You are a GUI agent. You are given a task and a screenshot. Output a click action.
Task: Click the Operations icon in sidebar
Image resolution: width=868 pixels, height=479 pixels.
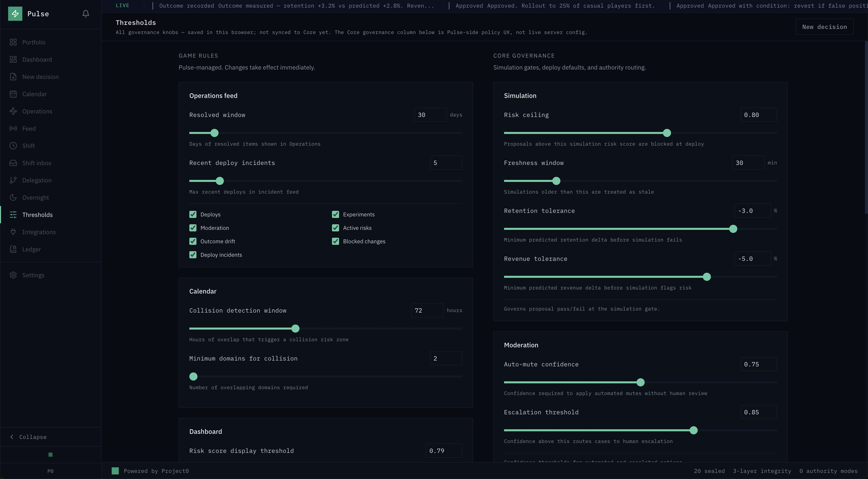[x=13, y=111]
